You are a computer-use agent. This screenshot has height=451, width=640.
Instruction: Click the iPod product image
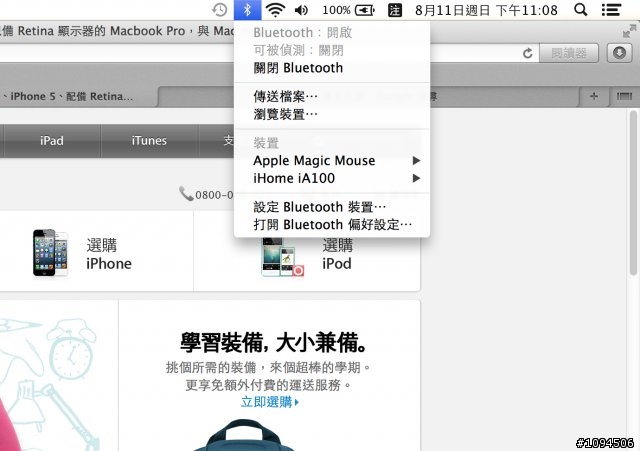coord(282,256)
